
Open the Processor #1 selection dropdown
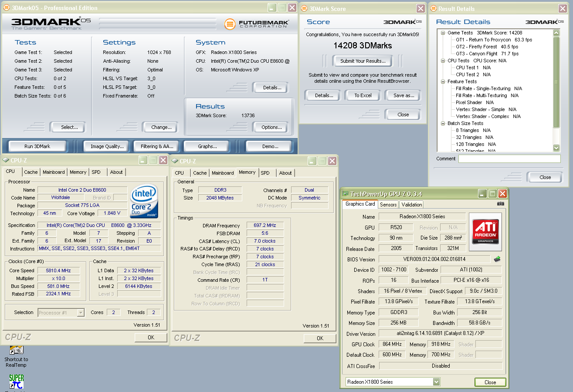coord(81,312)
